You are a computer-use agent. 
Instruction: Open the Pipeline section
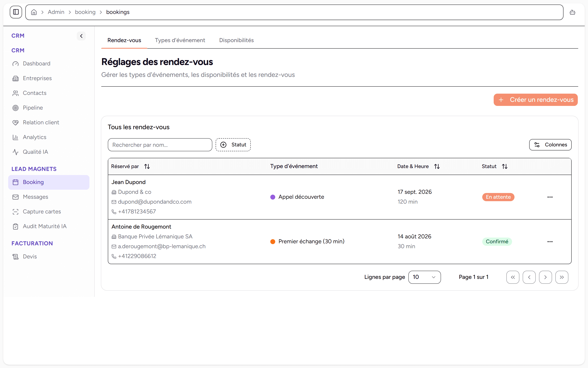tap(49, 108)
